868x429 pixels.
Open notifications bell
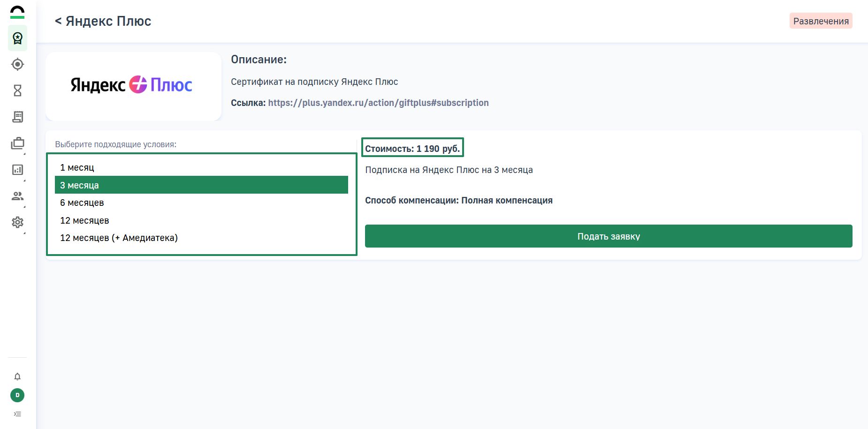[17, 376]
